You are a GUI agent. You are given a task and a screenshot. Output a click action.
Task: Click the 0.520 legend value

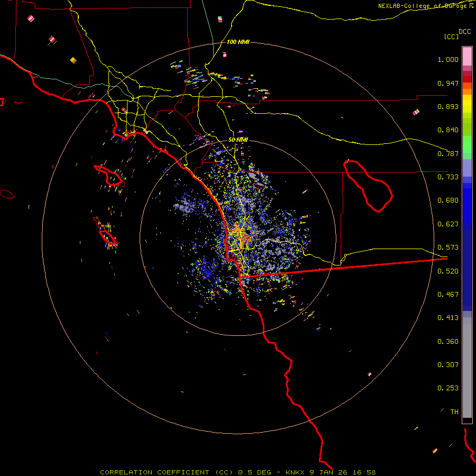[448, 271]
